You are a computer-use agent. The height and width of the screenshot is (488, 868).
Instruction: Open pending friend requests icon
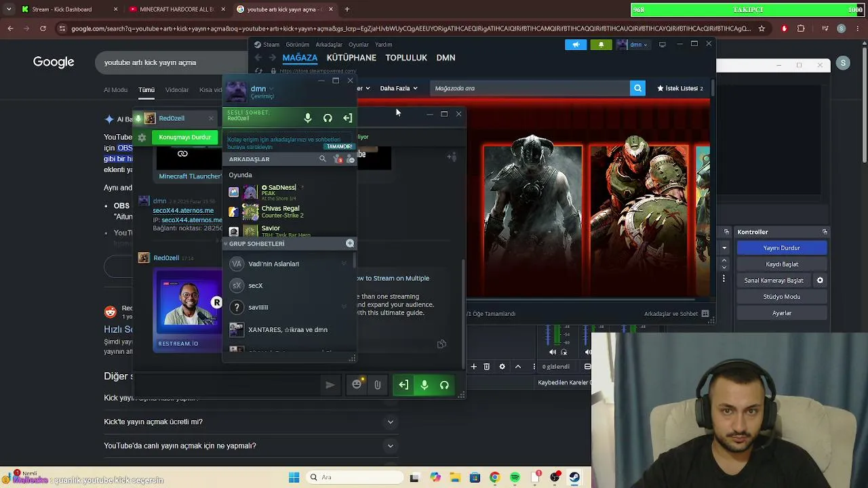[x=337, y=159]
